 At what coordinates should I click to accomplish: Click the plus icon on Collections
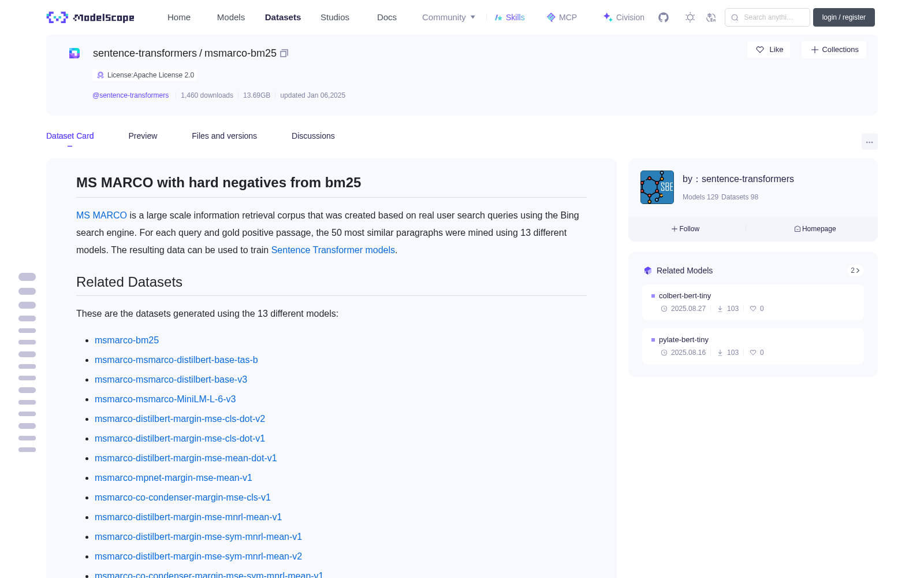pos(815,50)
